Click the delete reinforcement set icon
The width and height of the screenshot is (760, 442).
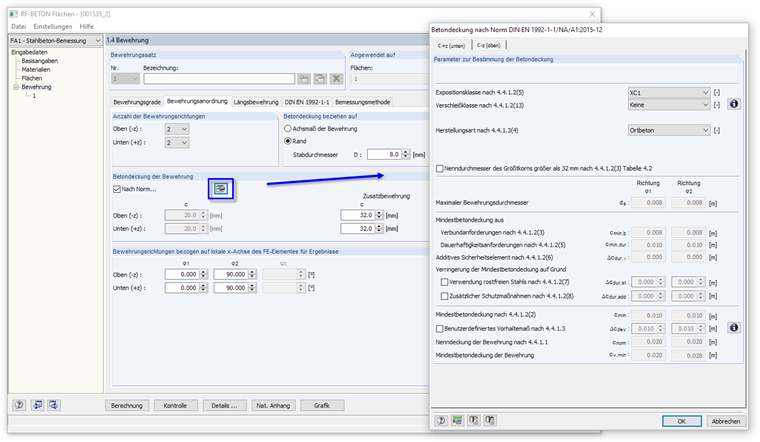(x=336, y=79)
